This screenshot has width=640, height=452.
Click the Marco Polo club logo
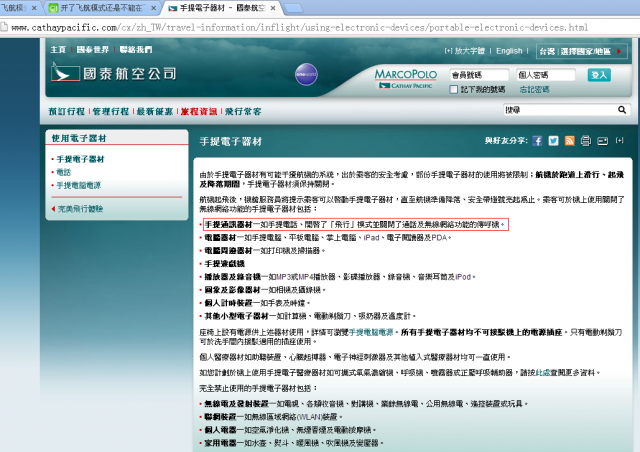(406, 78)
